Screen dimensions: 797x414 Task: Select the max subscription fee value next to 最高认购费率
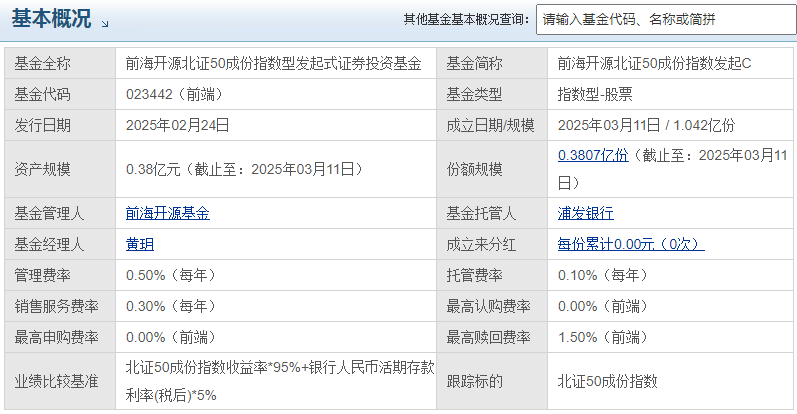tap(603, 306)
